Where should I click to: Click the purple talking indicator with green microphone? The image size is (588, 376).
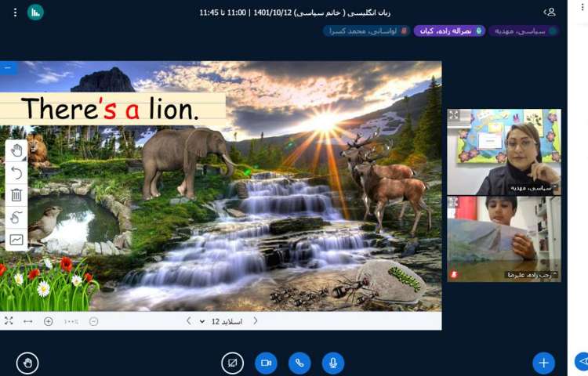449,31
